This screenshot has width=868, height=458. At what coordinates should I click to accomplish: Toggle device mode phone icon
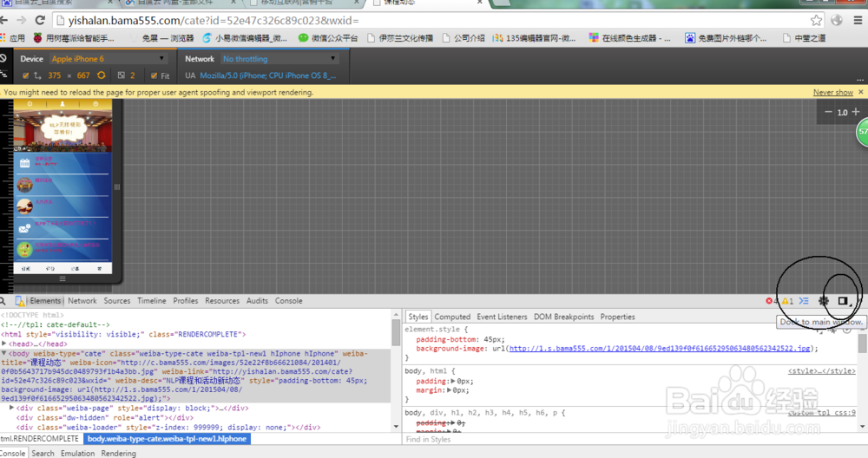pyautogui.click(x=19, y=301)
